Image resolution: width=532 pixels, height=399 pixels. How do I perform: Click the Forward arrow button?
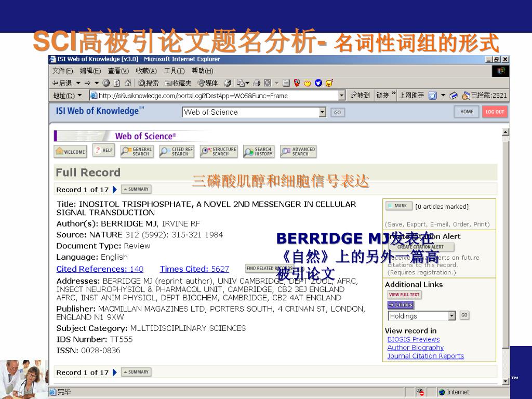[87, 83]
